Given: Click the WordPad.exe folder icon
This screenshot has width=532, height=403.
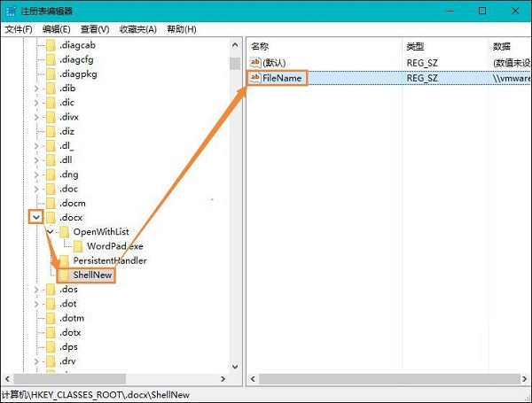Looking at the screenshot, I should [x=77, y=246].
